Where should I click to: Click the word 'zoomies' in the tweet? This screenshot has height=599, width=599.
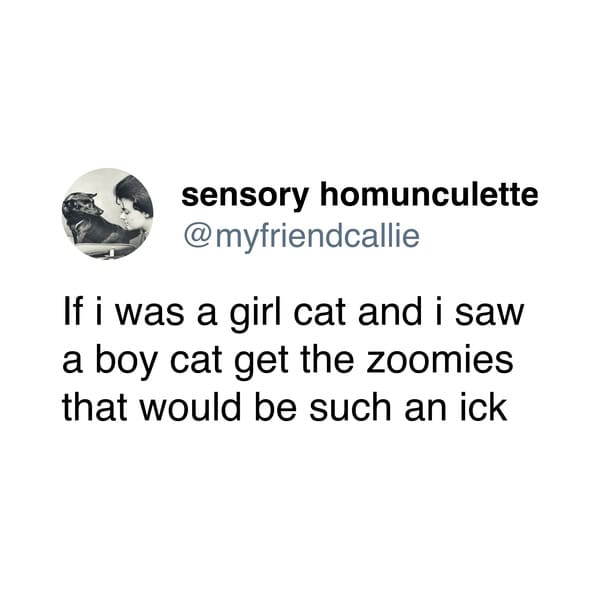(x=440, y=359)
